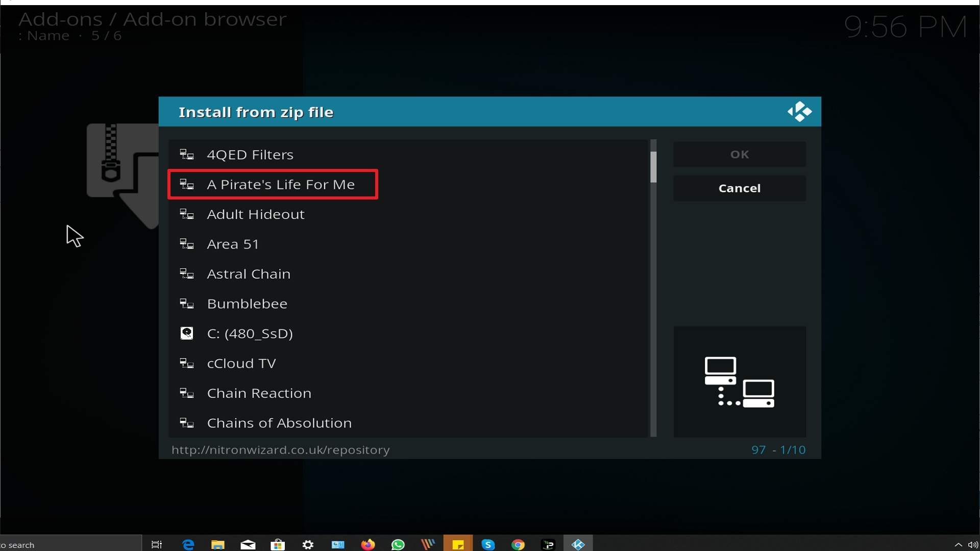The image size is (980, 551).
Task: Open File Explorer from the taskbar
Action: click(x=218, y=544)
